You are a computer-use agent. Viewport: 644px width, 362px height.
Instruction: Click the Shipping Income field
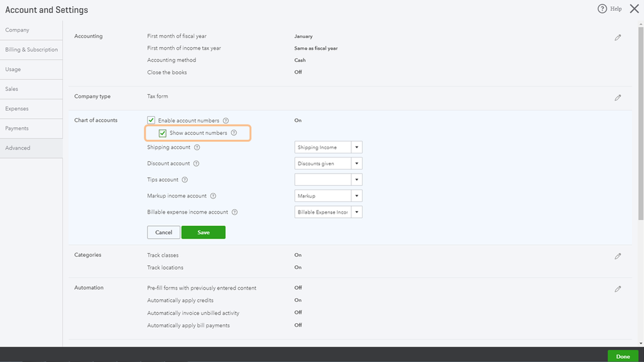[323, 147]
